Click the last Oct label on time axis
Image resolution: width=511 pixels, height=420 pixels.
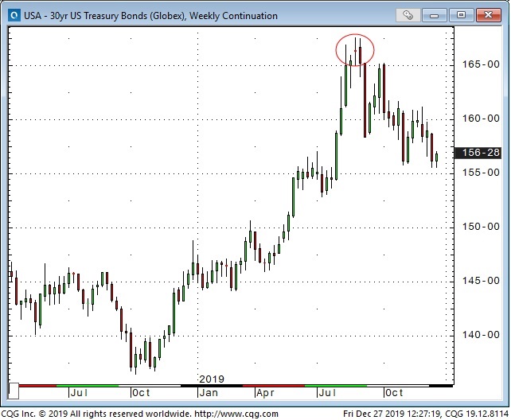click(394, 393)
